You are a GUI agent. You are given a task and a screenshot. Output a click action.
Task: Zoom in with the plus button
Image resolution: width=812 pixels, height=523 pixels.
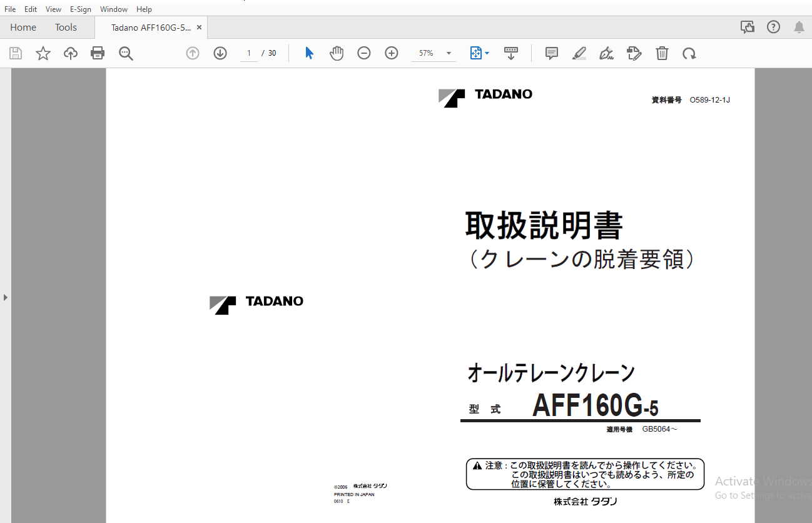point(392,53)
